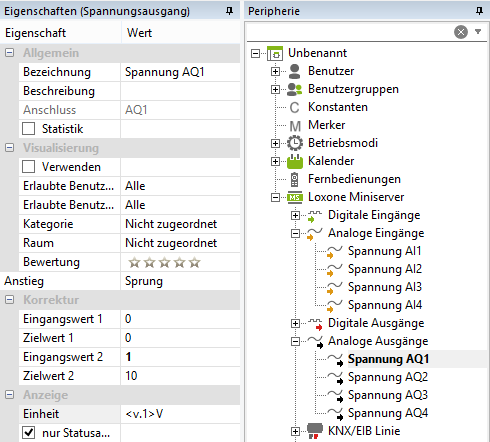Viewport: 490px width, 442px height.
Task: Click the Fernbedienungen remote icon
Action: tap(295, 179)
